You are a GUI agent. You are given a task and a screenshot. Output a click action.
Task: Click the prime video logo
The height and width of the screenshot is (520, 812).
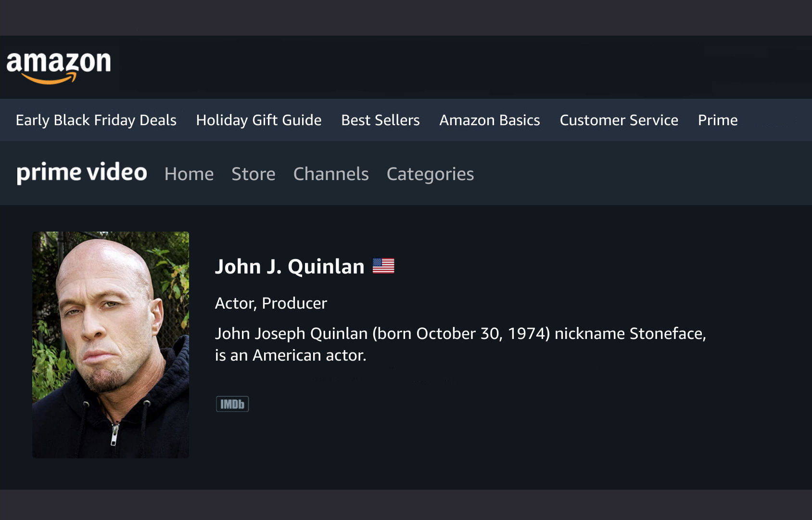[x=82, y=172]
